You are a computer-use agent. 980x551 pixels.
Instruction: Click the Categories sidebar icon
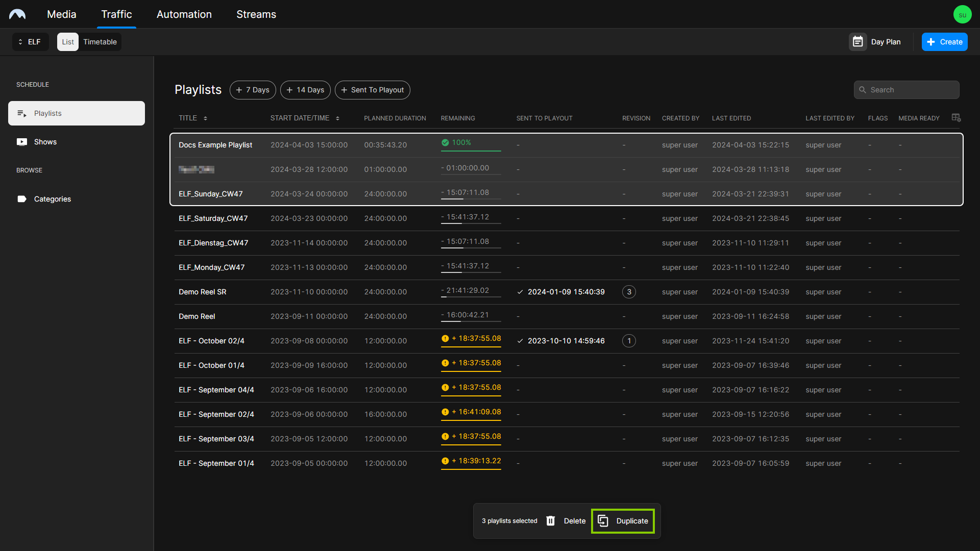pyautogui.click(x=22, y=198)
